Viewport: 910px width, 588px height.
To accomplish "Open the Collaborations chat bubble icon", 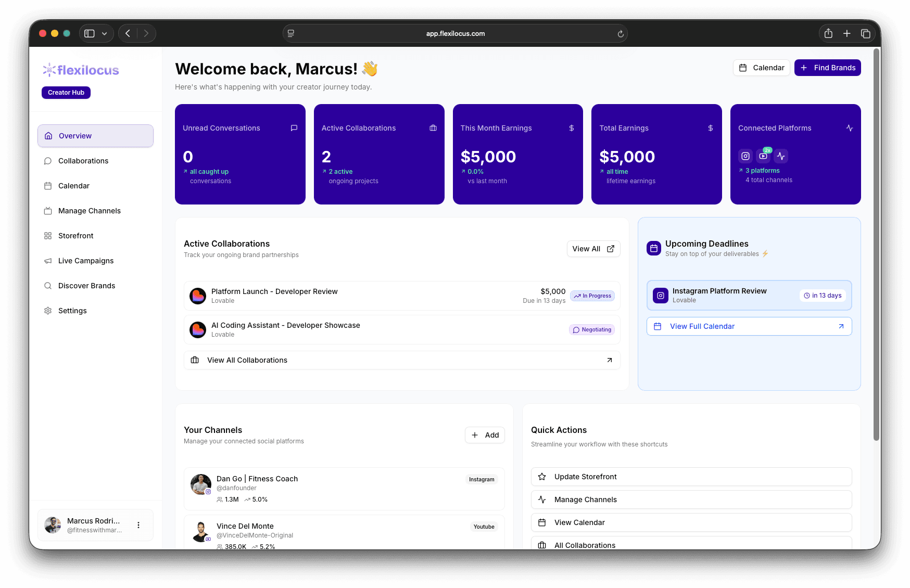I will [48, 161].
